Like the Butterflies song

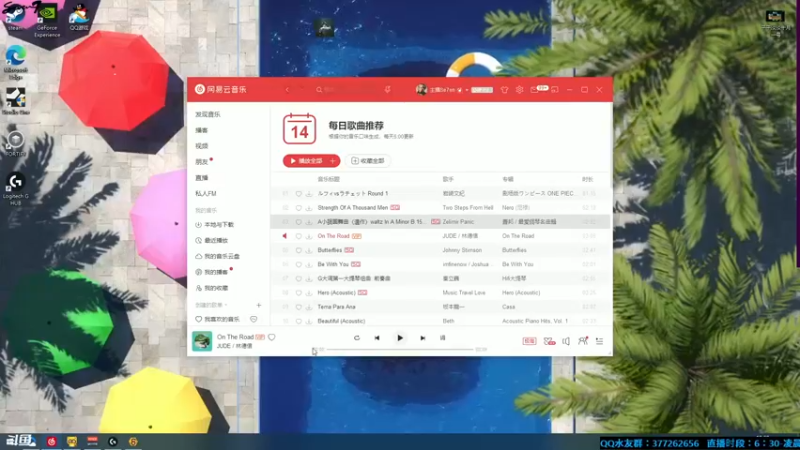298,251
